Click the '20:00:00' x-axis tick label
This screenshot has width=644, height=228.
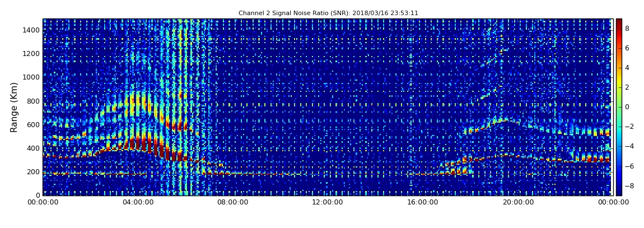click(519, 202)
